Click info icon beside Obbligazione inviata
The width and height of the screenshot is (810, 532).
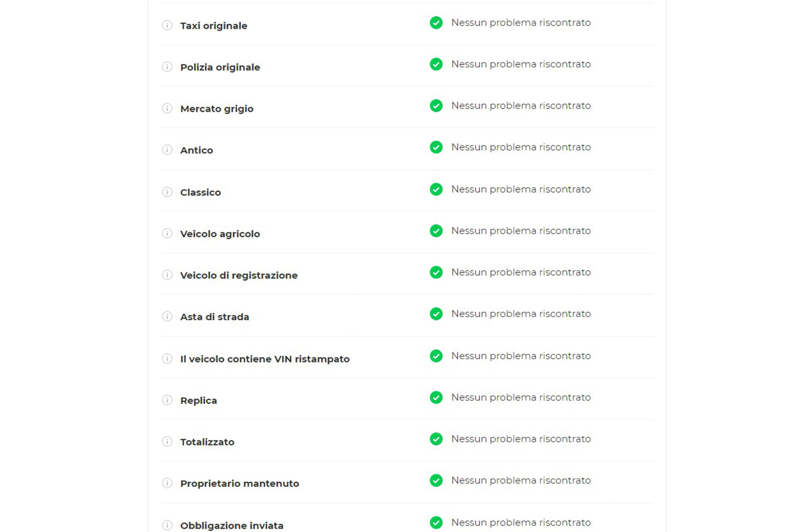tap(167, 525)
